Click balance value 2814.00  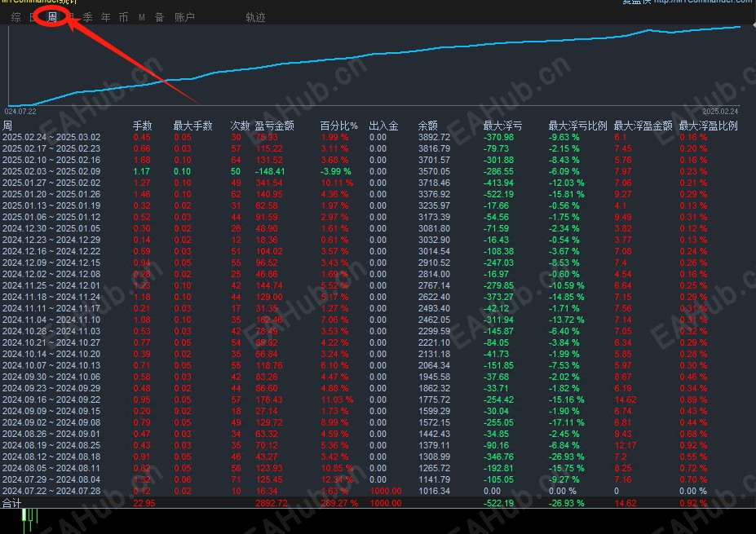point(434,274)
